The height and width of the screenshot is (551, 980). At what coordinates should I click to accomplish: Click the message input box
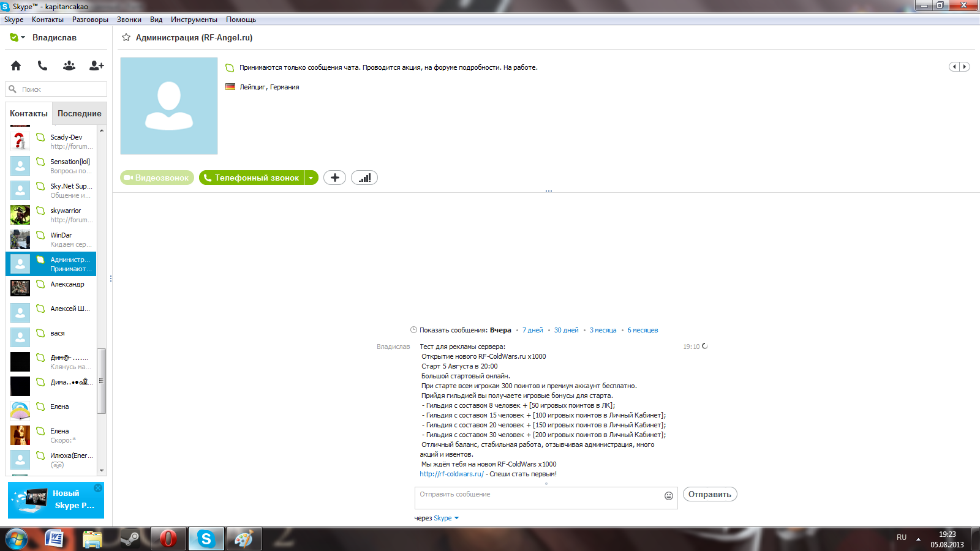pos(546,498)
